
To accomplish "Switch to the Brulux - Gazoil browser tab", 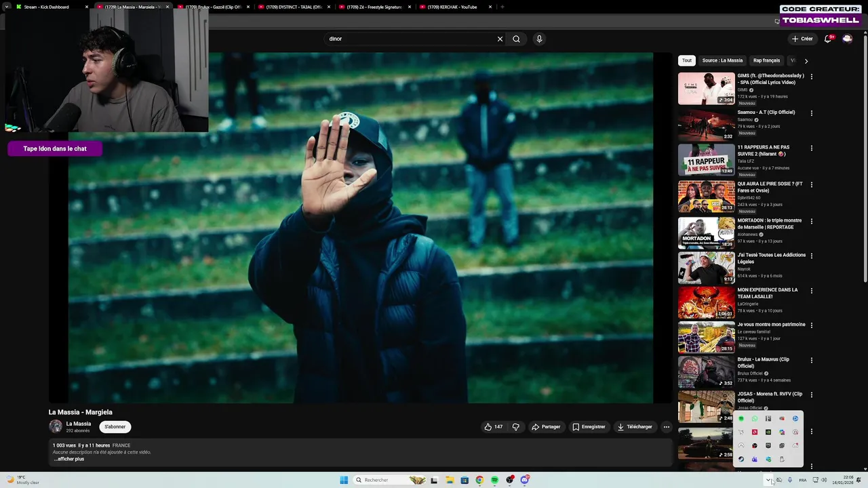I will pos(214,7).
